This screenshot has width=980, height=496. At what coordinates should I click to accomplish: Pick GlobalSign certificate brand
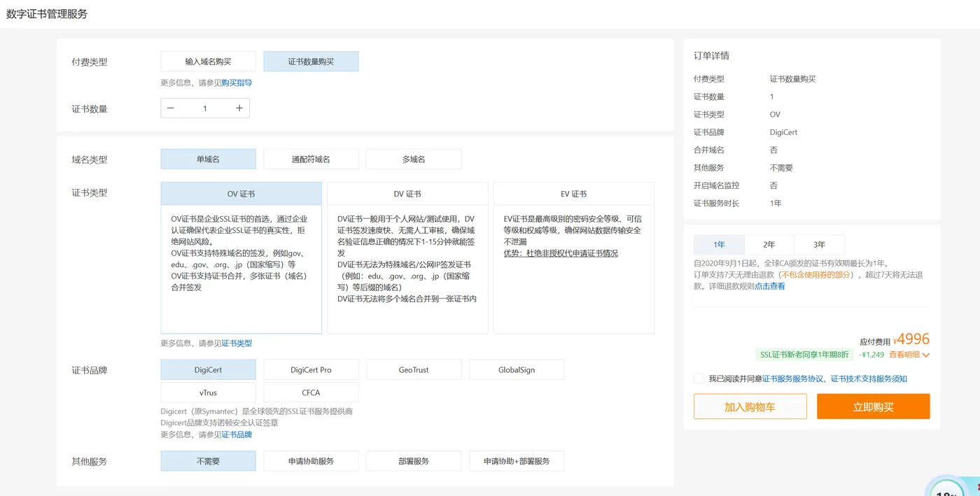tap(517, 370)
